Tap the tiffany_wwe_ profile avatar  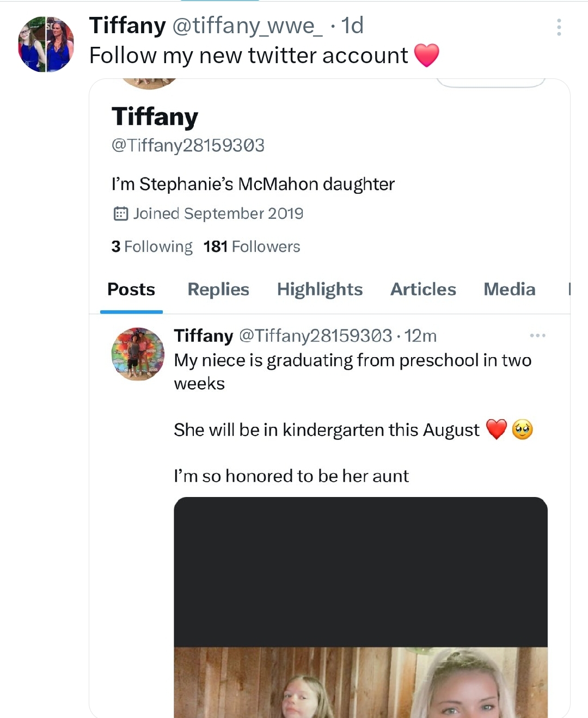(46, 45)
